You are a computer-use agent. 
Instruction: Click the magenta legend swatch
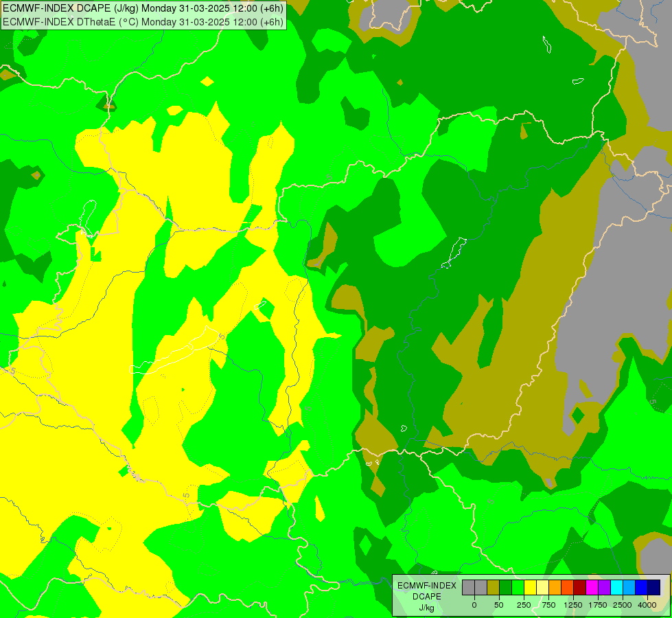(x=592, y=587)
